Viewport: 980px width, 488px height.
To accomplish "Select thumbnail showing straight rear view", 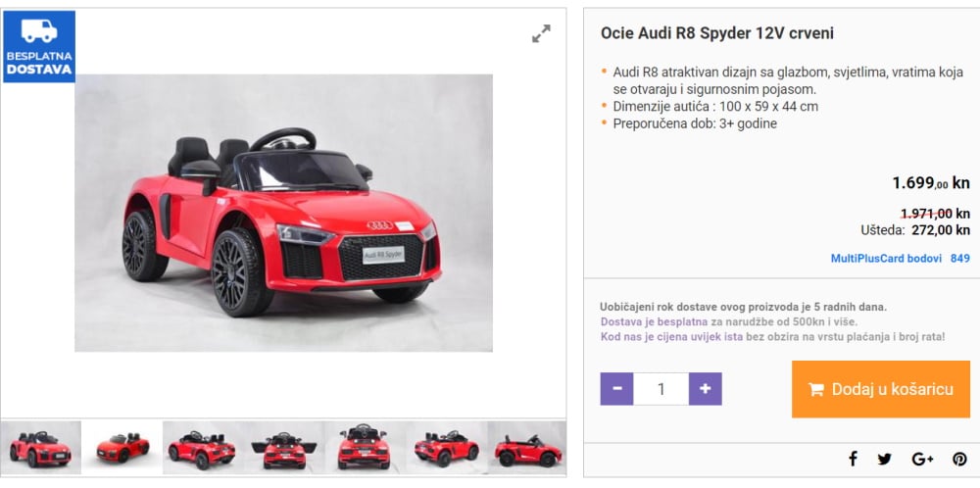I will click(365, 448).
